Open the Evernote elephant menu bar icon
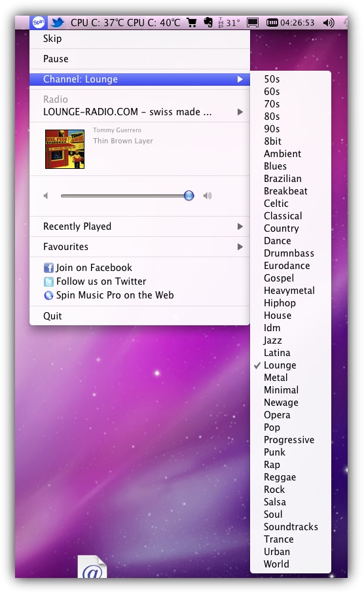 (x=208, y=22)
